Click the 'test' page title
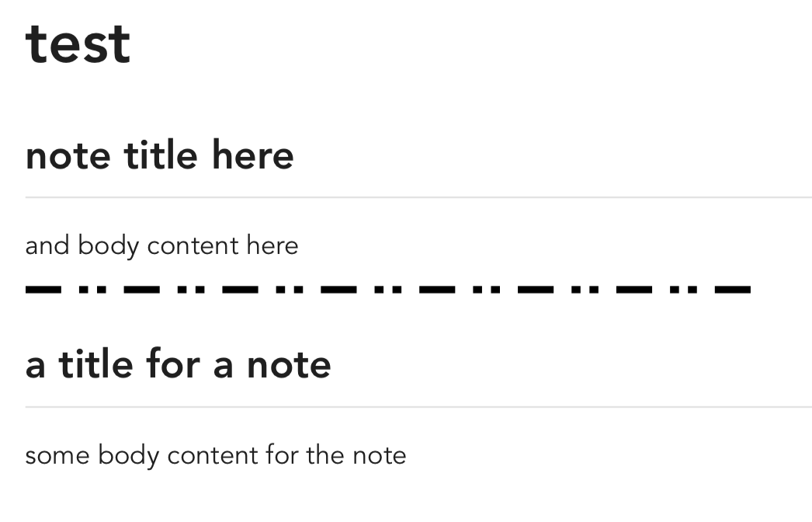812x522 pixels. (x=78, y=44)
